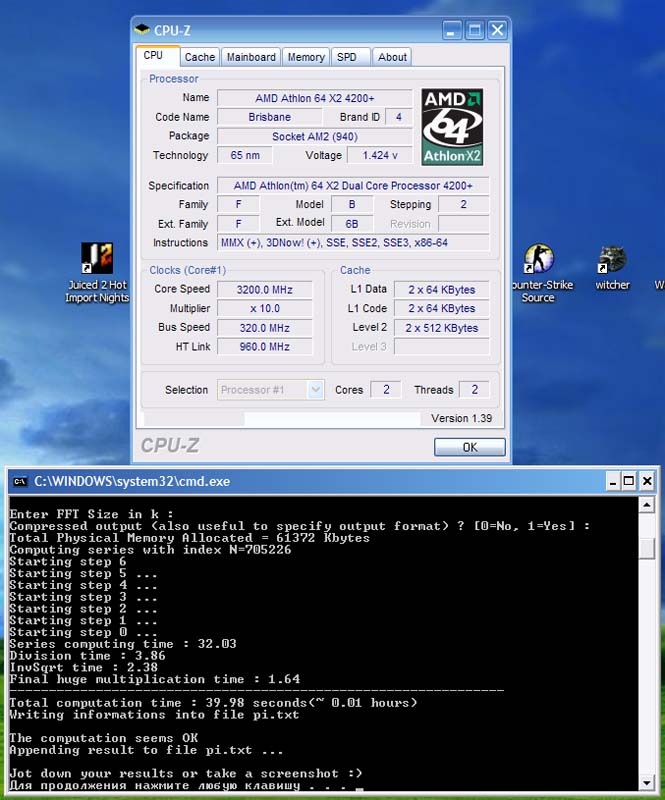
Task: Switch to the Memory tab
Action: 306,57
